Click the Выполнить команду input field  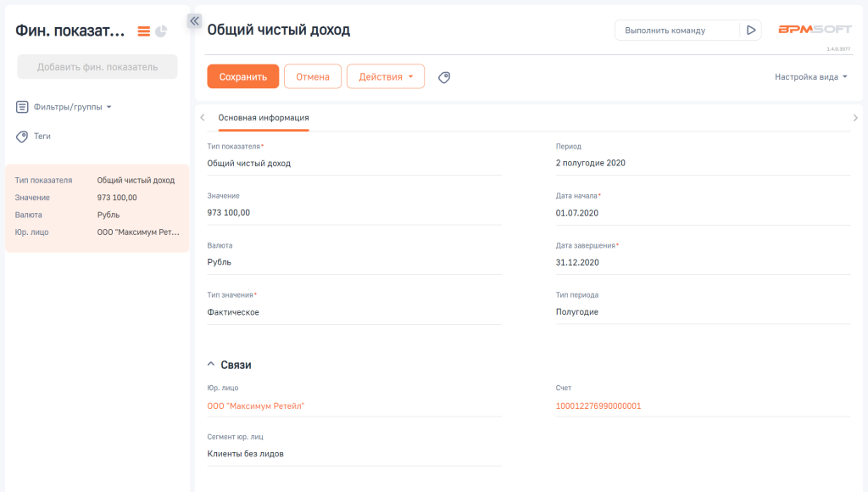tap(678, 30)
